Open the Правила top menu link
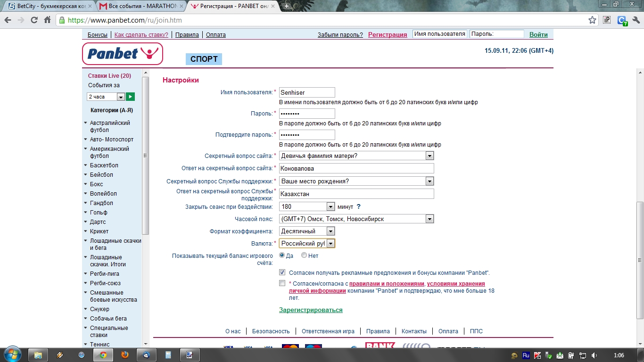Image resolution: width=644 pixels, height=362 pixels. pyautogui.click(x=187, y=35)
